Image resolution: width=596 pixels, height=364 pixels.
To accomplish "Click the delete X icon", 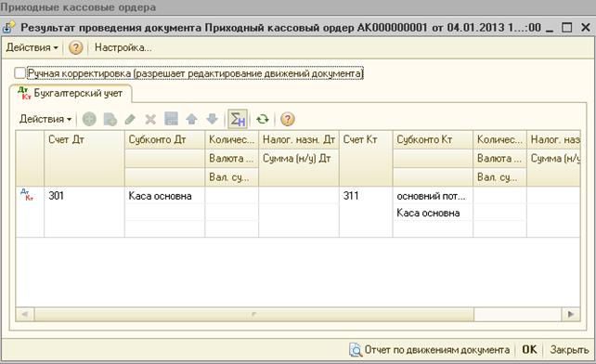I will click(150, 119).
